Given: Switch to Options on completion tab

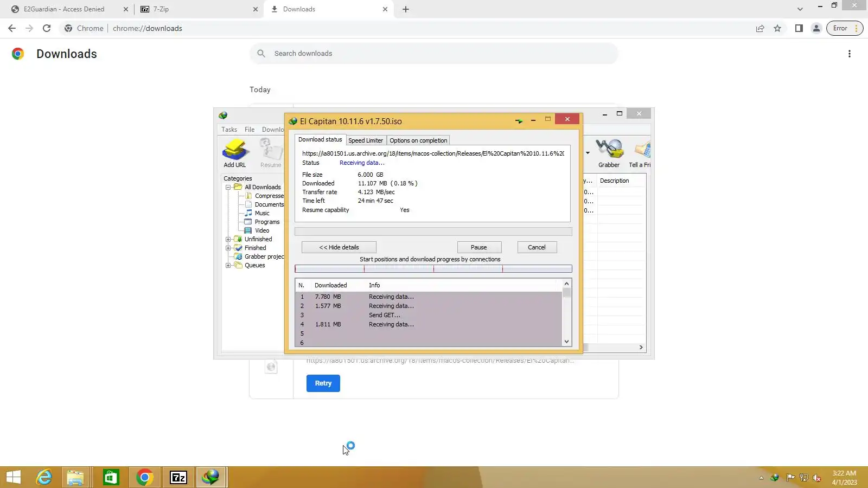Looking at the screenshot, I should (418, 140).
